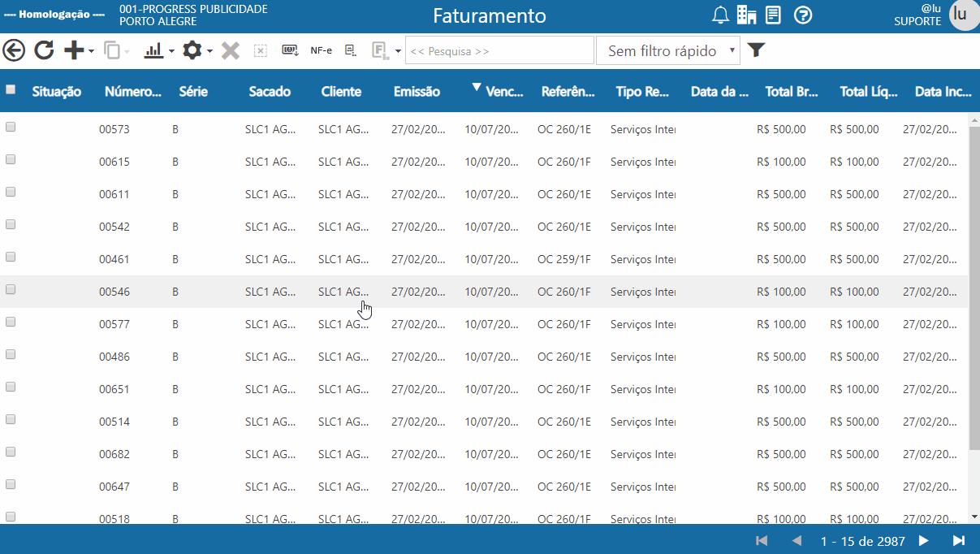The height and width of the screenshot is (554, 980).
Task: Sort by the Situação column header
Action: (x=57, y=92)
